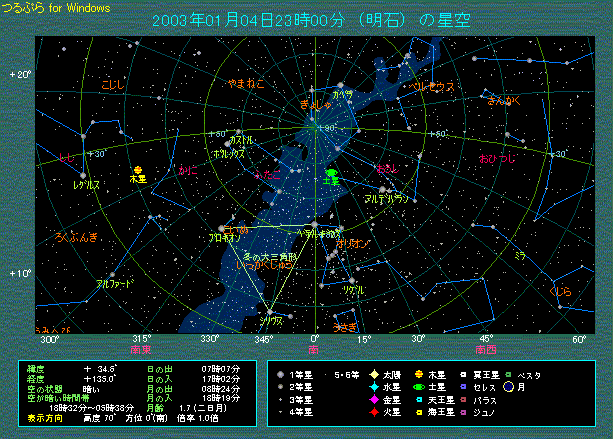Click the Capella (カペラ) star

[339, 84]
